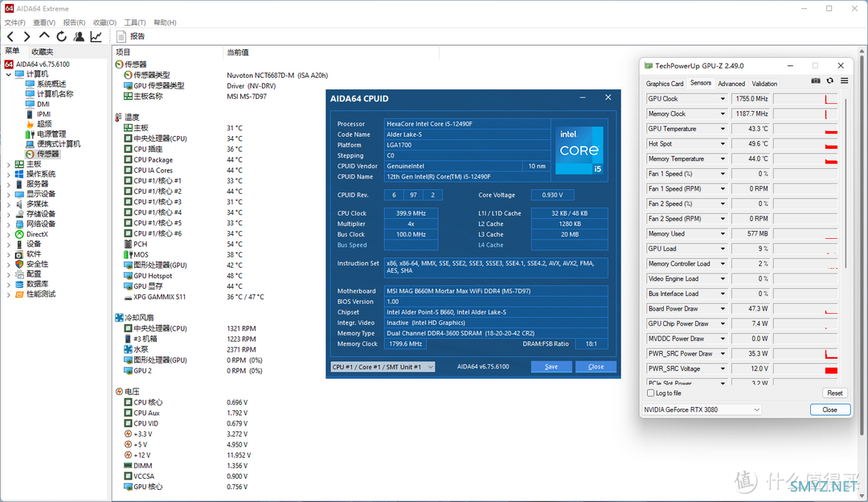Open the 查看(V) menu
This screenshot has height=502, width=868.
[x=44, y=23]
